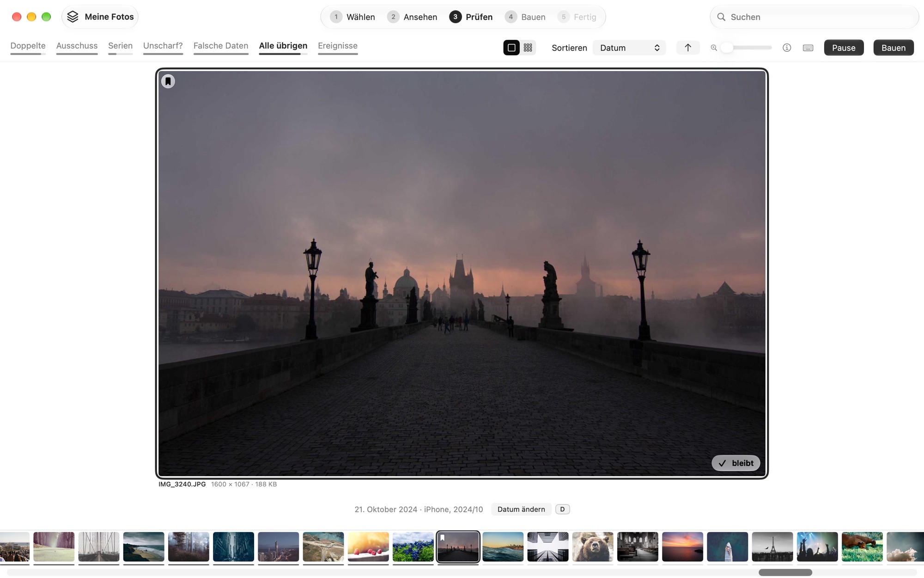Switch to grid view icon
The height and width of the screenshot is (578, 924).
528,48
